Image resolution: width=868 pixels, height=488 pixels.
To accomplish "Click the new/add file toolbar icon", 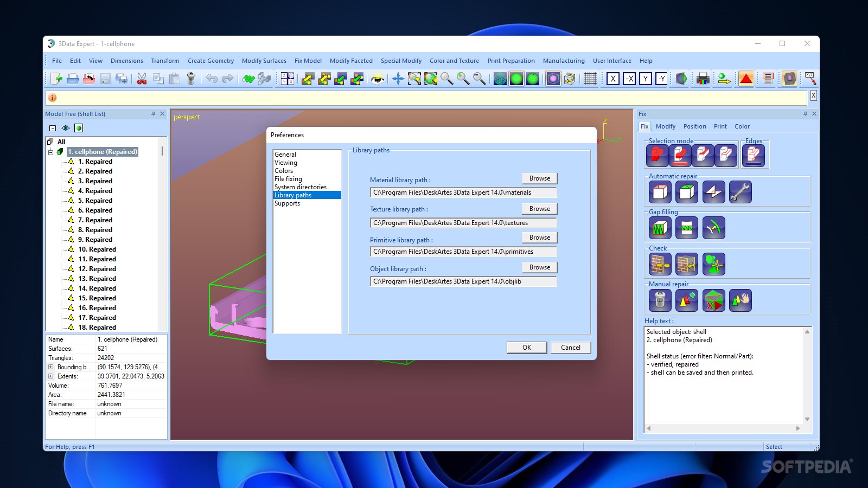I will [x=56, y=79].
